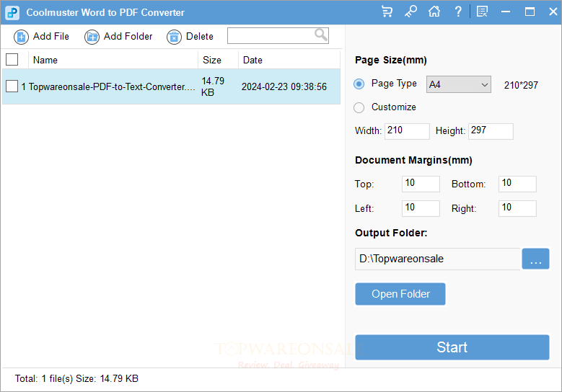The height and width of the screenshot is (392, 562).
Task: Click the Start button
Action: 452,347
